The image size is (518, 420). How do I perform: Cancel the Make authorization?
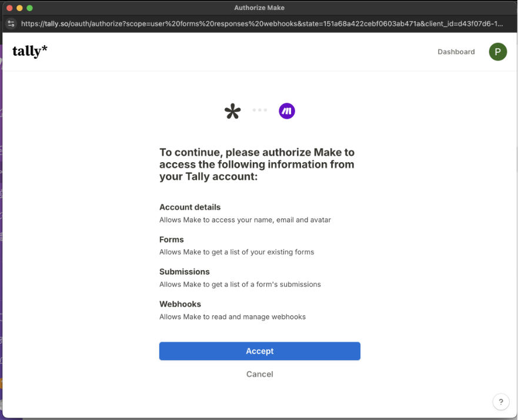[260, 374]
